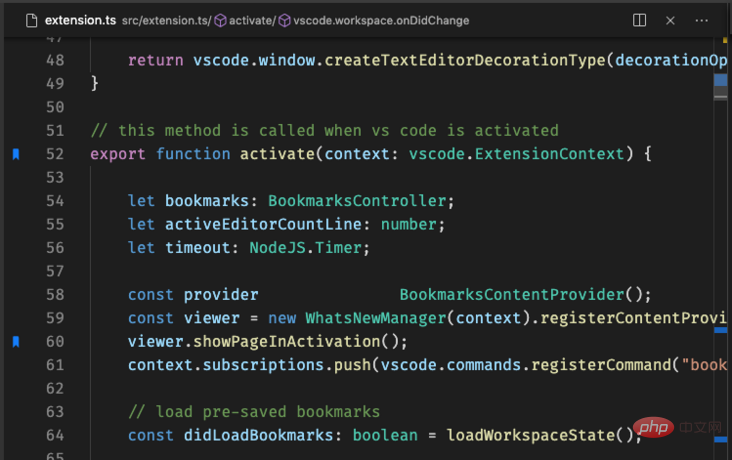Click the cube icon before activate breadcrumb

coord(220,20)
